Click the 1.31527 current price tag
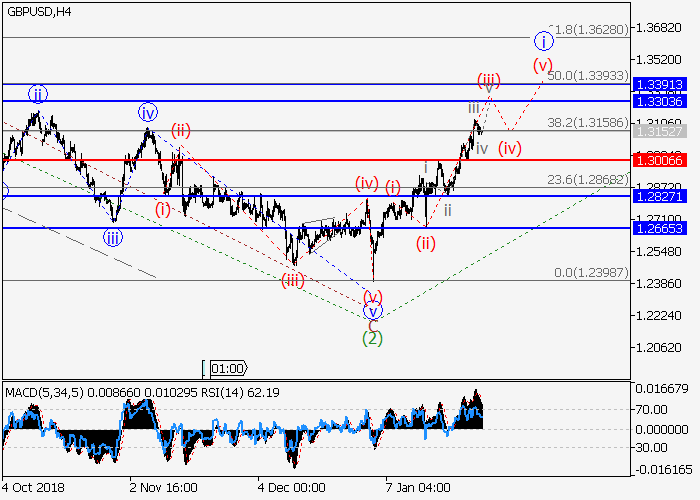Image resolution: width=700 pixels, height=500 pixels. point(659,131)
